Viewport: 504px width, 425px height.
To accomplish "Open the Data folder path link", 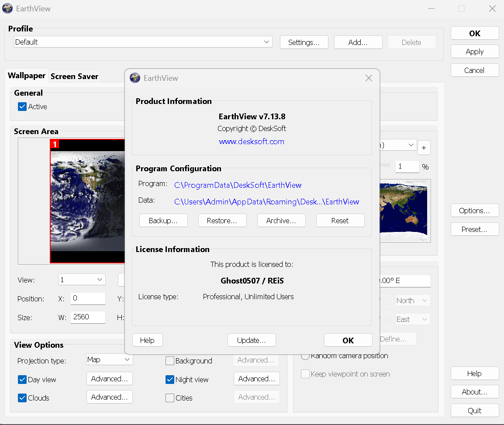I will pos(266,201).
